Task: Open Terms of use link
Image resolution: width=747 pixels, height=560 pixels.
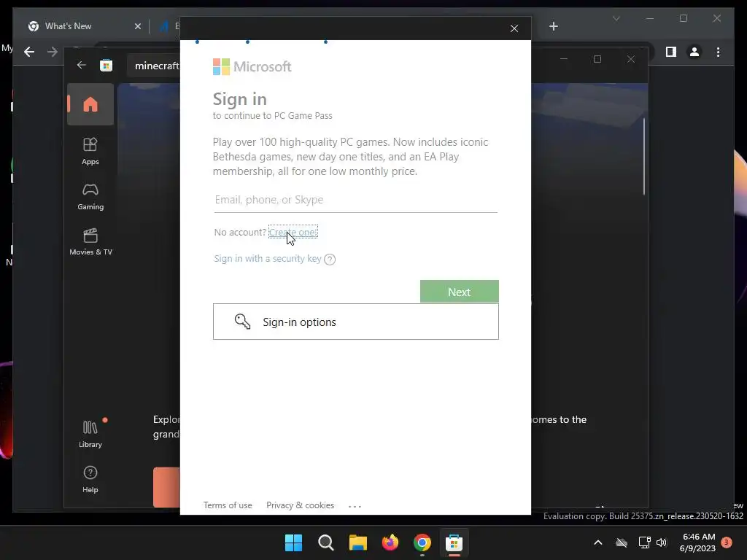Action: click(228, 505)
